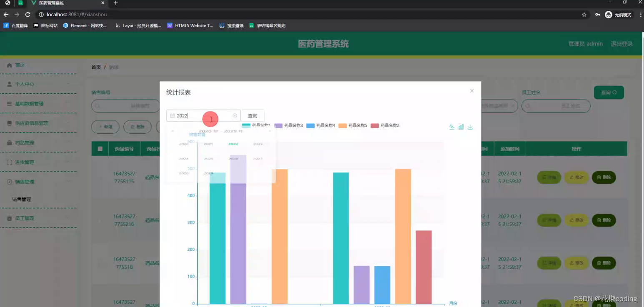644x307 pixels.
Task: Clear the 2022 year input value
Action: tap(235, 116)
